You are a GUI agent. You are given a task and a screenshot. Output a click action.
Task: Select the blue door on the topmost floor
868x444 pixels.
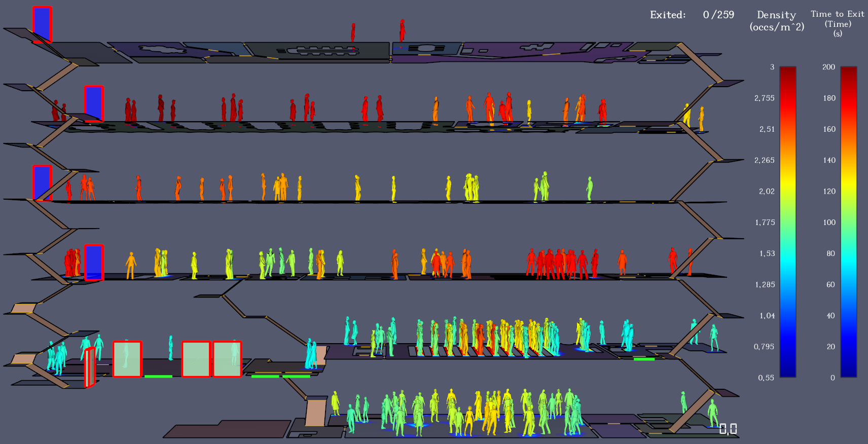pyautogui.click(x=42, y=24)
